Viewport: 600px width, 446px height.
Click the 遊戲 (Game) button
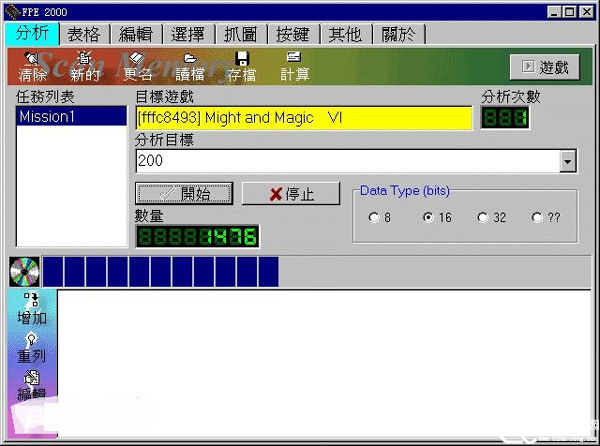(545, 67)
